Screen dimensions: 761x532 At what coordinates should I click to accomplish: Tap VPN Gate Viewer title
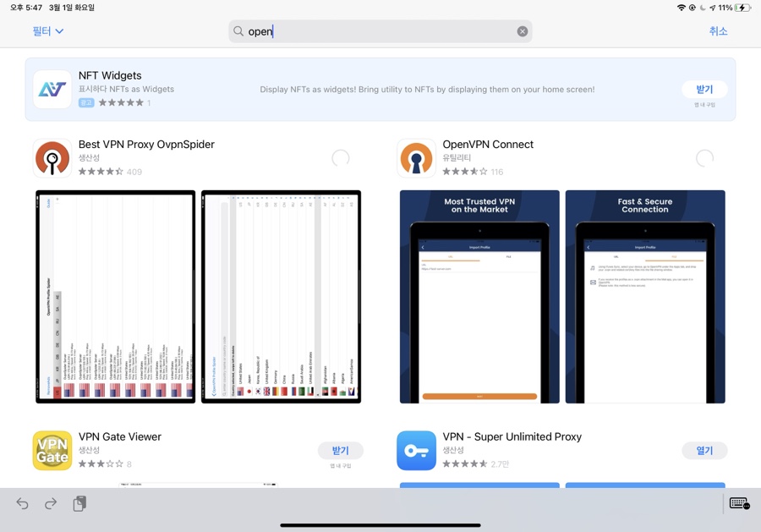[x=120, y=436]
